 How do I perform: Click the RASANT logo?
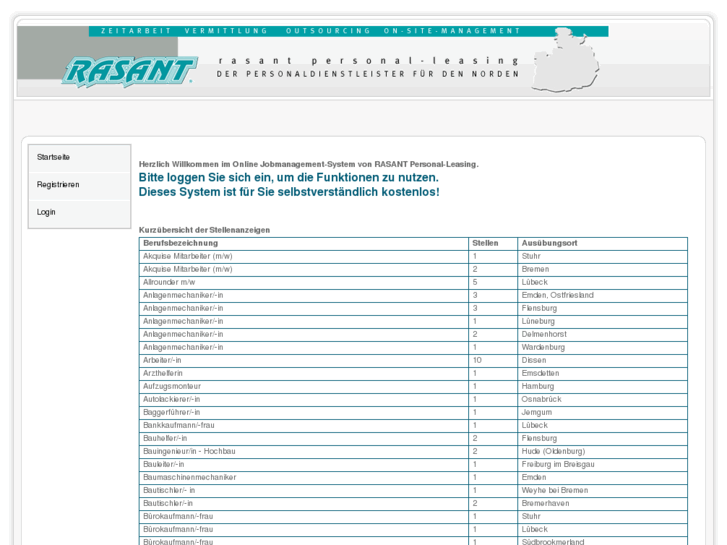pyautogui.click(x=130, y=72)
